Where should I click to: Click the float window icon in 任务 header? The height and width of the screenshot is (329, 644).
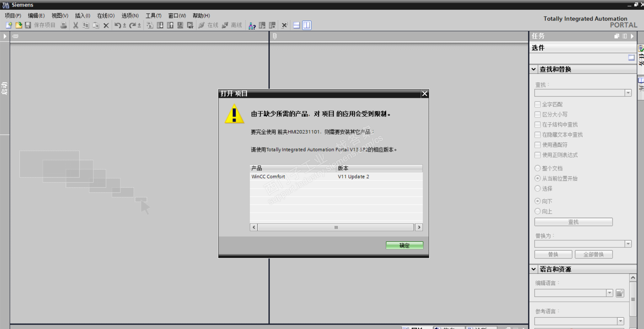617,36
